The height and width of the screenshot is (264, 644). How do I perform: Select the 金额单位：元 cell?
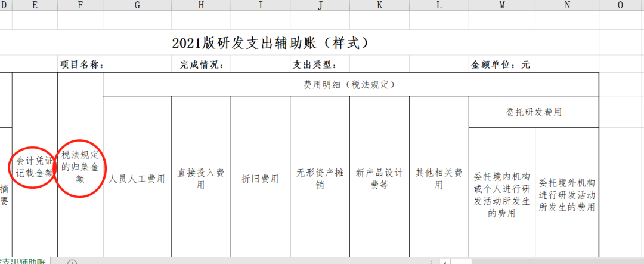click(502, 65)
